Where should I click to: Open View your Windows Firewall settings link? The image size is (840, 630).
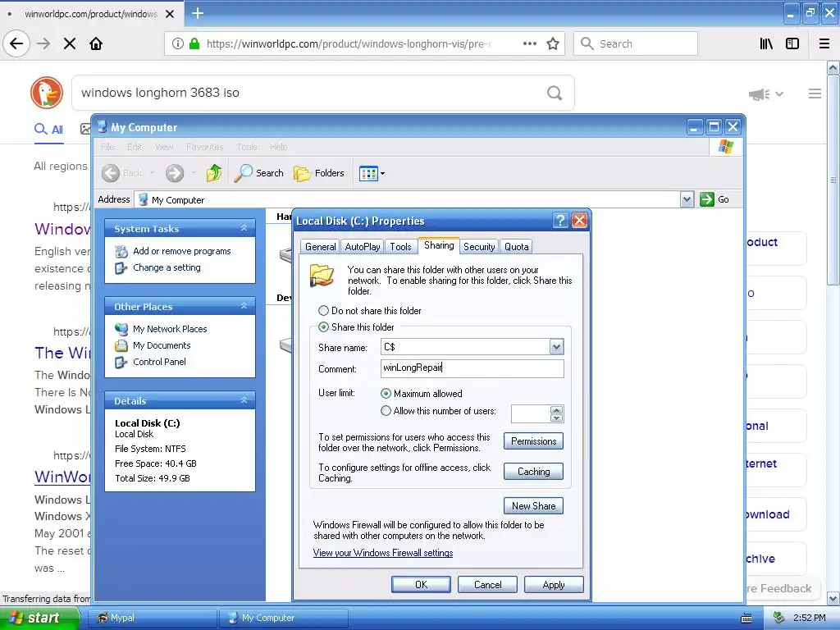(383, 553)
